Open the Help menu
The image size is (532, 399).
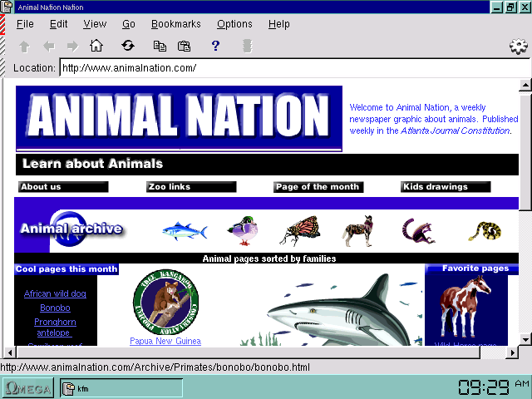(x=279, y=24)
